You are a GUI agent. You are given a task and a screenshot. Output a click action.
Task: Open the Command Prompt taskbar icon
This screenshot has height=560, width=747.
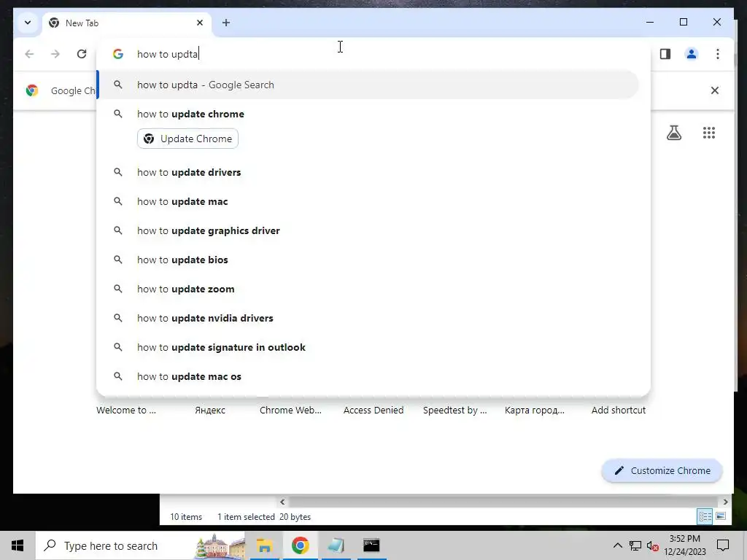pyautogui.click(x=371, y=545)
